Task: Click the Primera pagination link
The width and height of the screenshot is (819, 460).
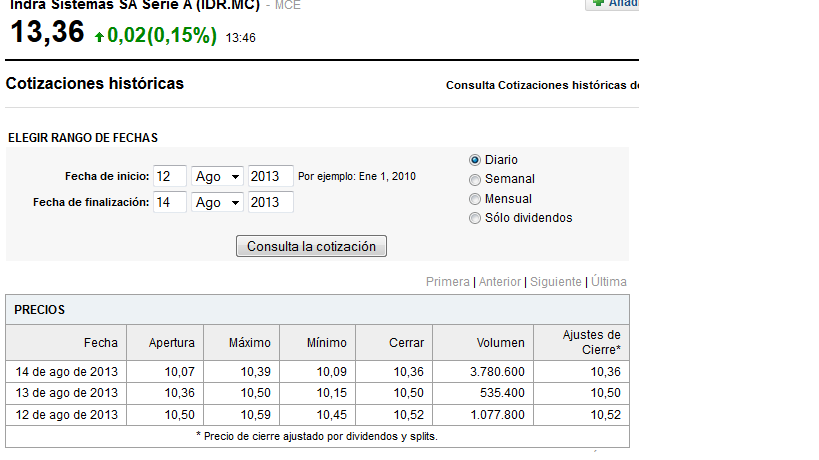Action: [448, 282]
